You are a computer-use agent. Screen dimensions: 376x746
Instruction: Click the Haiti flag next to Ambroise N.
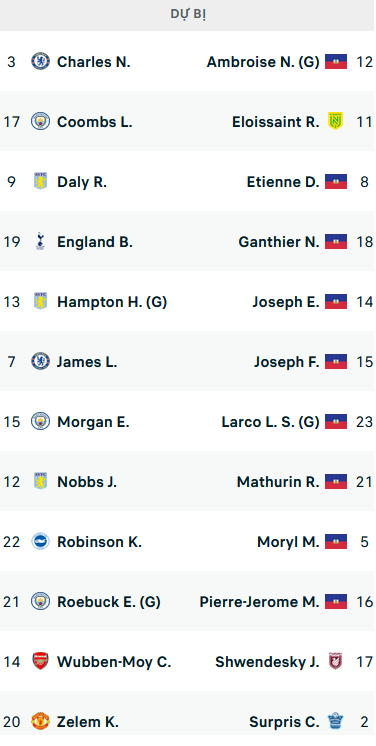point(336,61)
